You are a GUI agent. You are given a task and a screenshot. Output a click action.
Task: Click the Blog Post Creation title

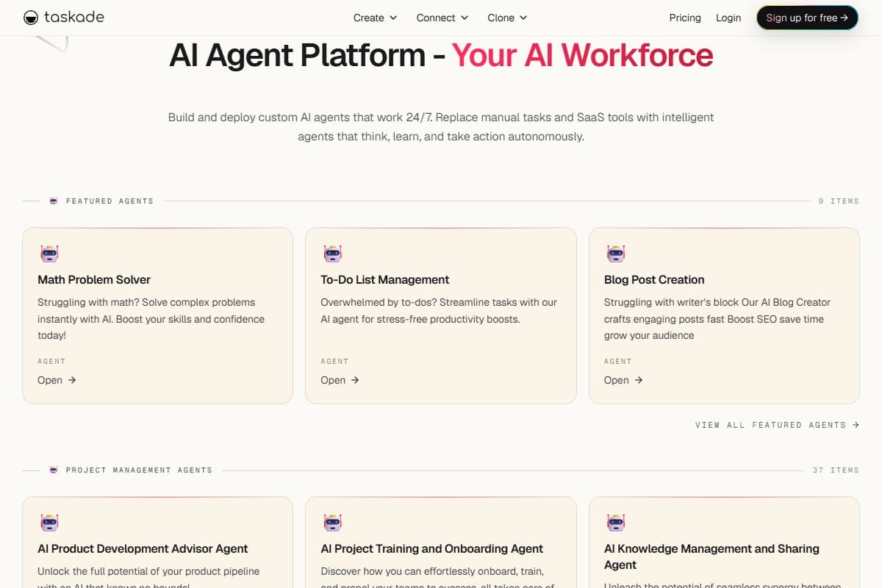click(x=654, y=279)
